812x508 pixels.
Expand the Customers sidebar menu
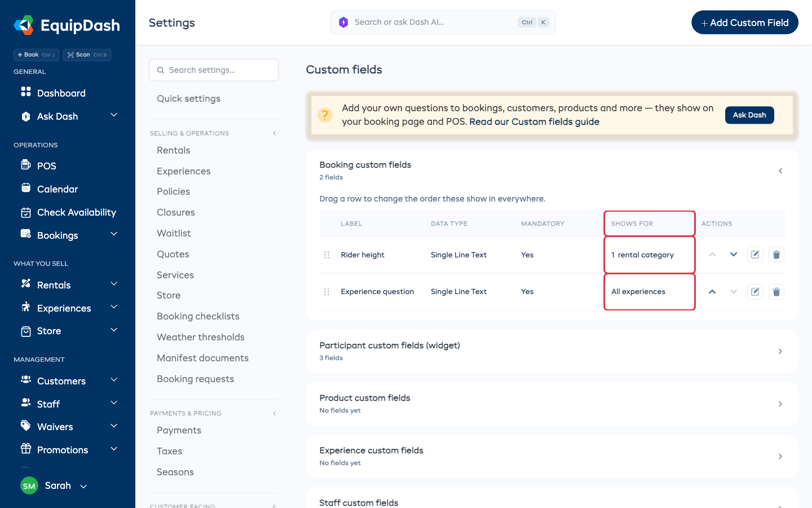[114, 380]
